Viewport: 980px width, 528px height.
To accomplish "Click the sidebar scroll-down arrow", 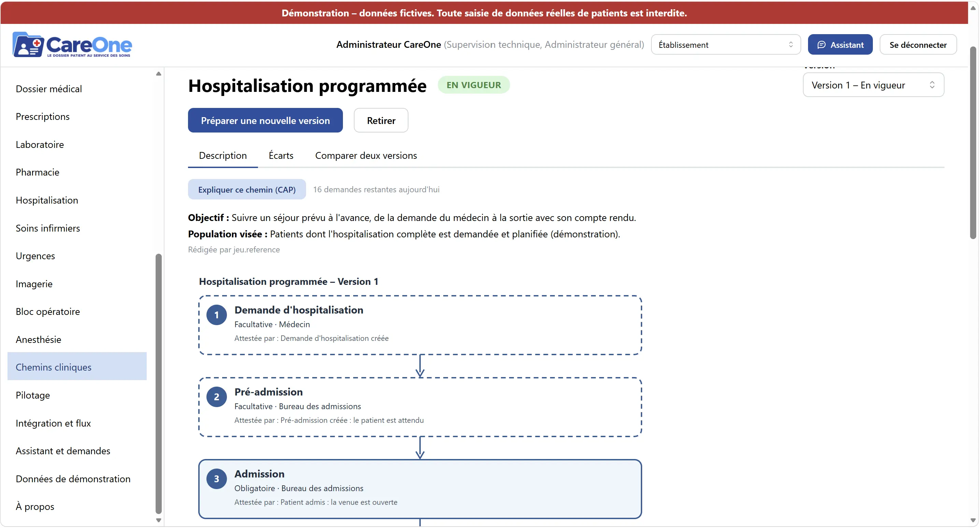I will point(158,520).
